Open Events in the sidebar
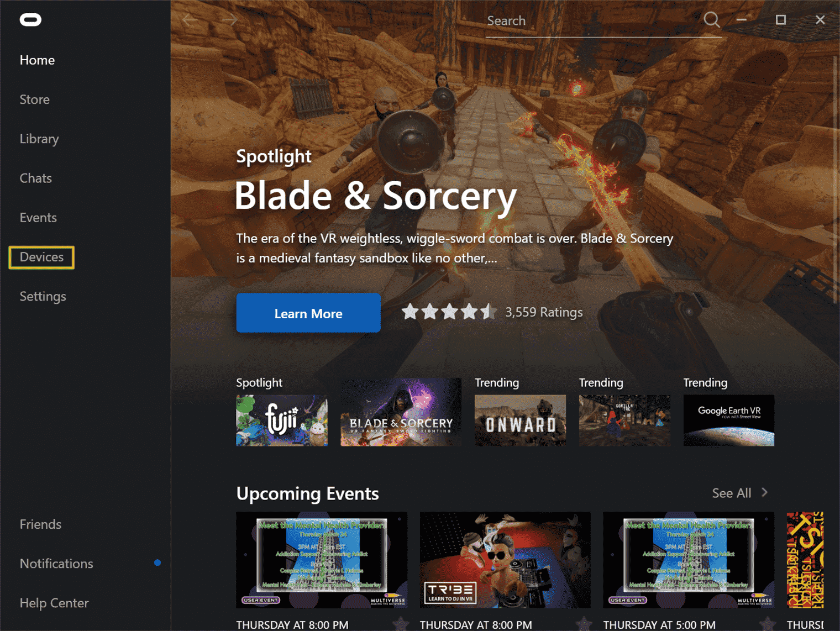 coord(38,218)
